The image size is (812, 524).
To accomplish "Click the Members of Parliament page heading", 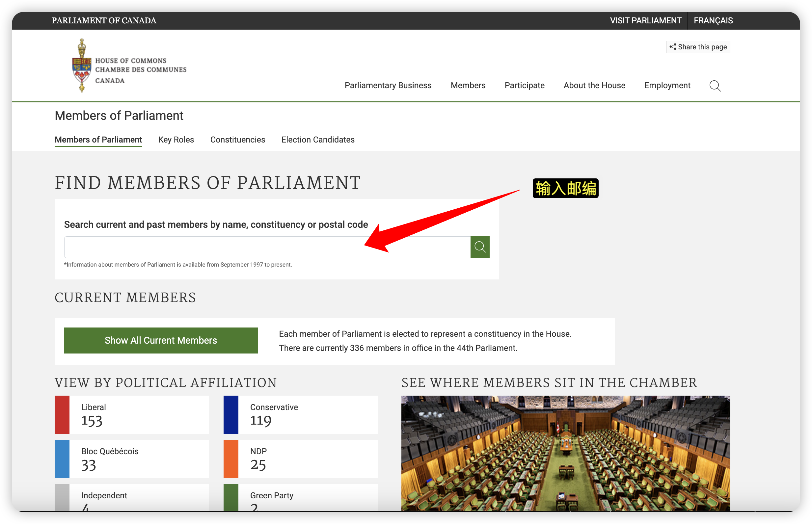I will (119, 116).
